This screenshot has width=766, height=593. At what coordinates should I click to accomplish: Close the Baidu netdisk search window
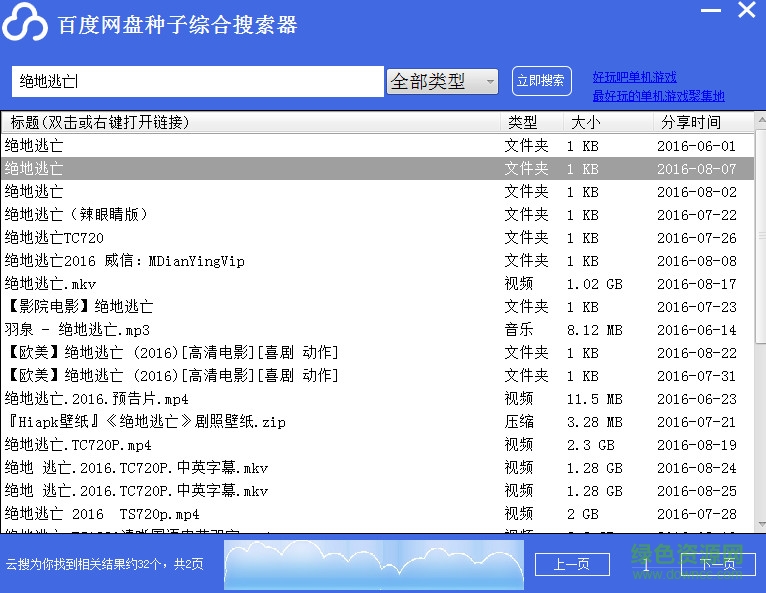(x=746, y=11)
